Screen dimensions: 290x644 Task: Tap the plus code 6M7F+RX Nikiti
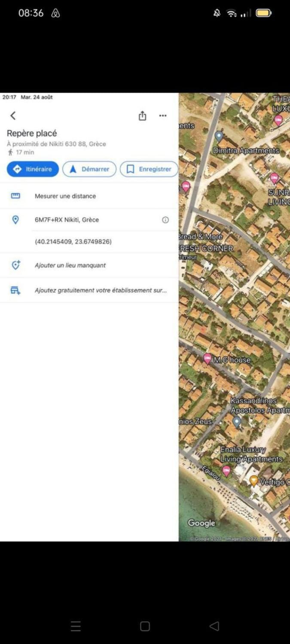point(67,220)
